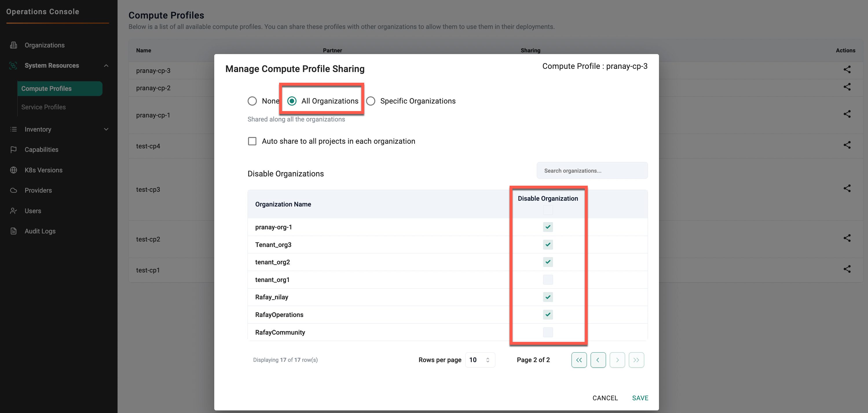Screen dimensions: 868x413
Task: Click the K8s Versions globe icon
Action: tap(14, 170)
